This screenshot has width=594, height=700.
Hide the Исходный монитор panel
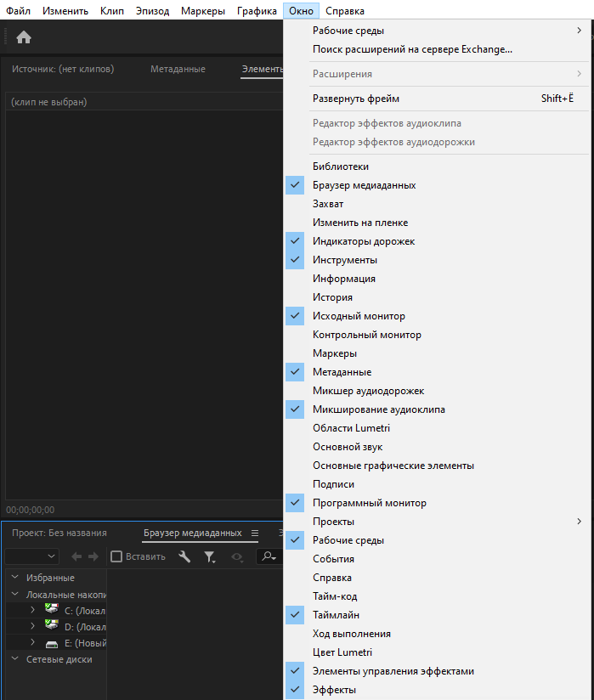point(436,316)
